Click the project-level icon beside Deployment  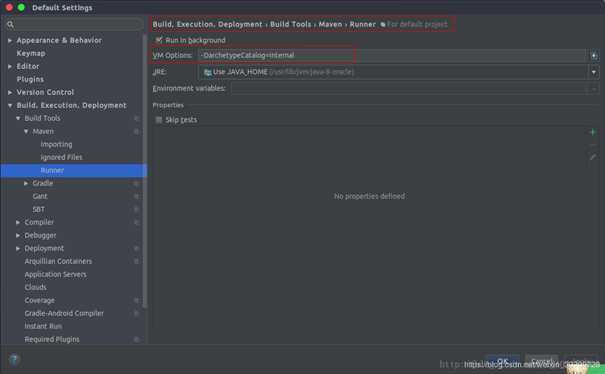pyautogui.click(x=136, y=249)
